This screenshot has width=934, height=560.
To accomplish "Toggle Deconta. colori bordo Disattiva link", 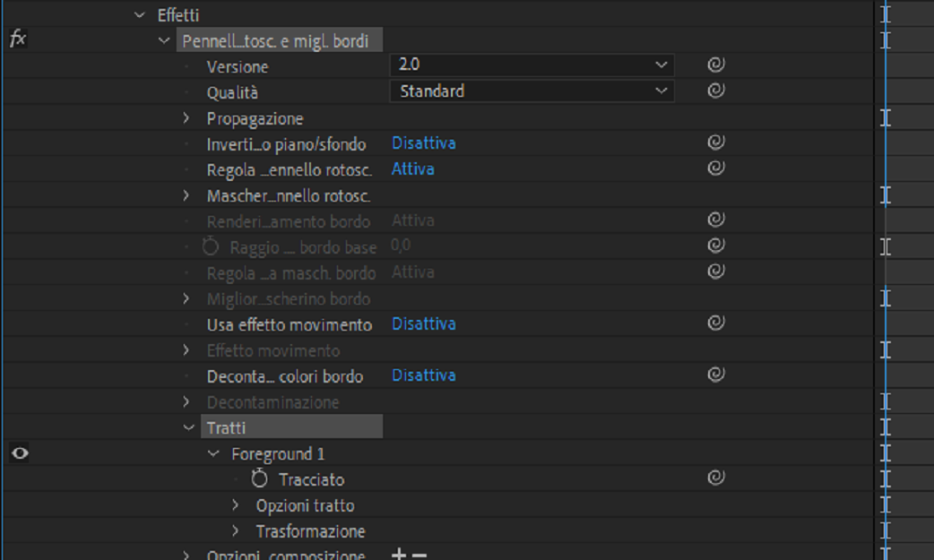I will pos(423,375).
